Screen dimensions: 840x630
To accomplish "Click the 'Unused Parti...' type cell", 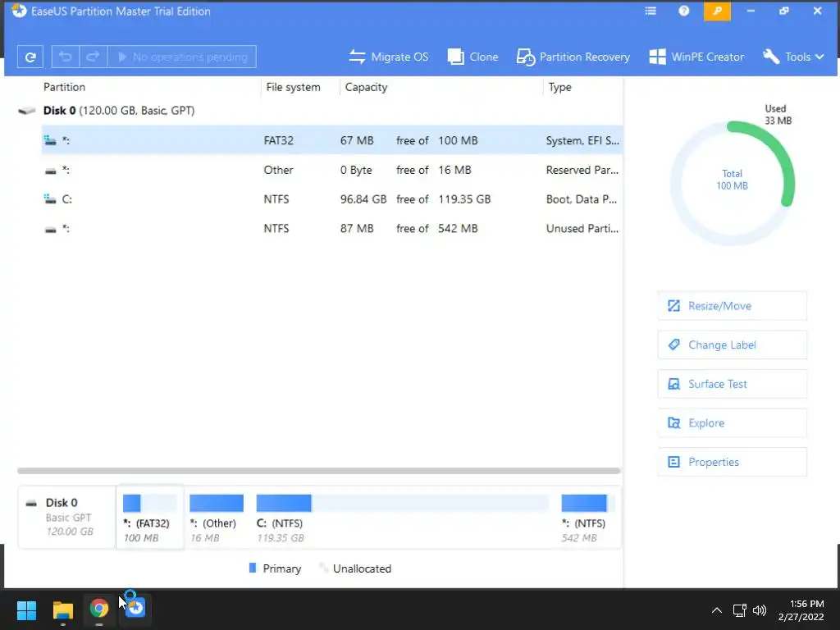I will coord(582,229).
